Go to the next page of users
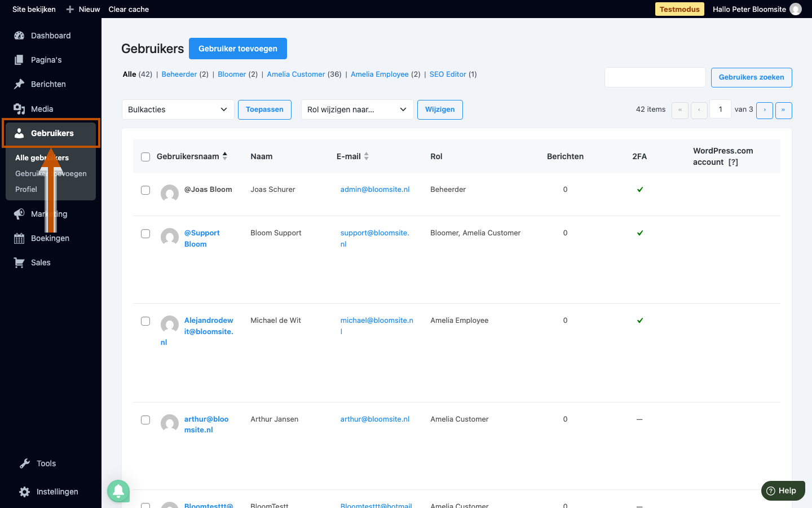The height and width of the screenshot is (508, 812). pos(765,110)
